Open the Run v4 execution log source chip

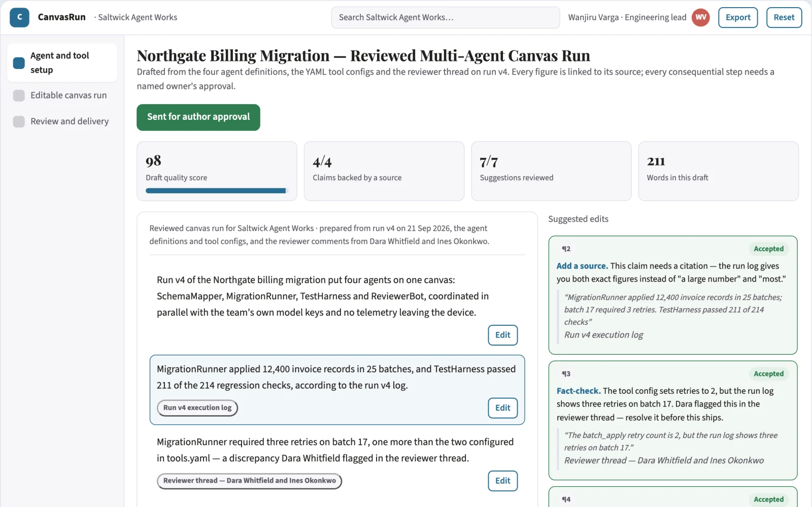[x=197, y=408]
